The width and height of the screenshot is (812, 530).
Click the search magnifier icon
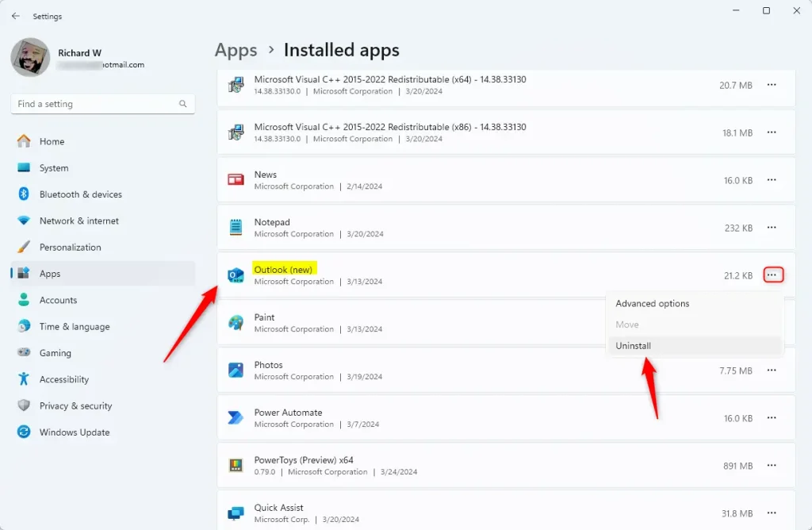point(183,104)
